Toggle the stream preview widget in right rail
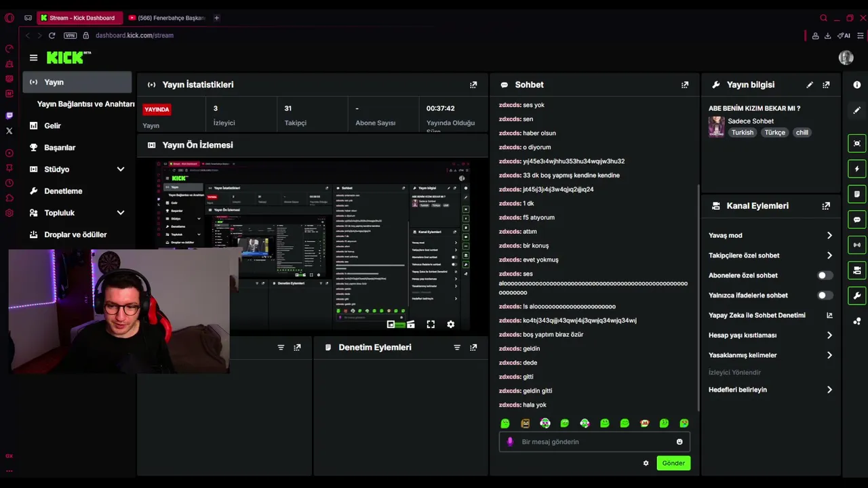This screenshot has width=868, height=488. 857,144
